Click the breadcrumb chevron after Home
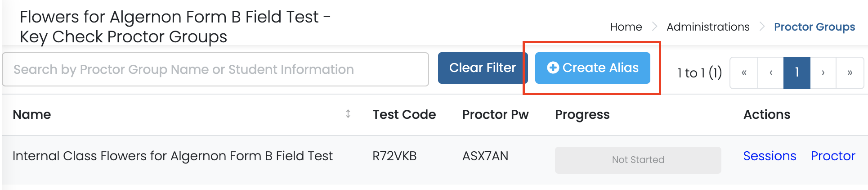This screenshot has height=190, width=868. pyautogui.click(x=654, y=27)
